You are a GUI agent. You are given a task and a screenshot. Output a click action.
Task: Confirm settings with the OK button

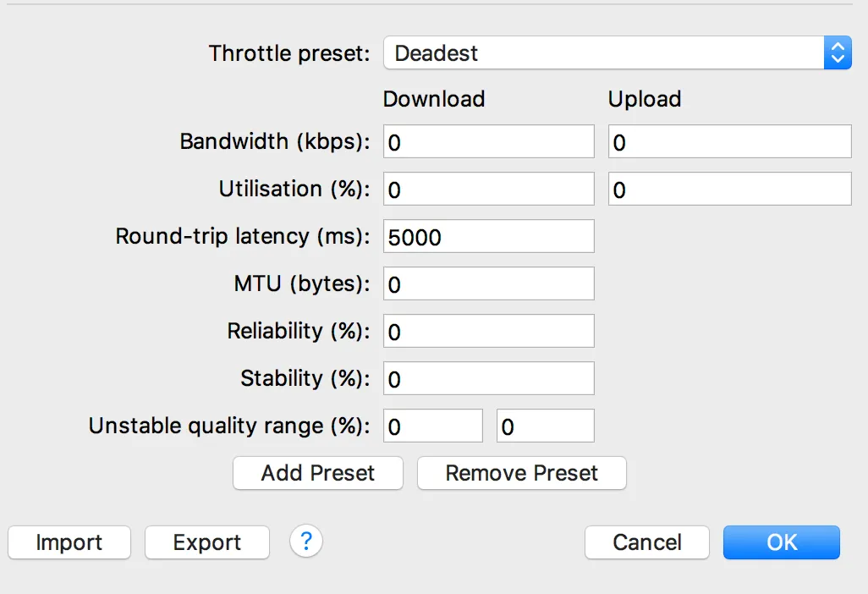781,542
